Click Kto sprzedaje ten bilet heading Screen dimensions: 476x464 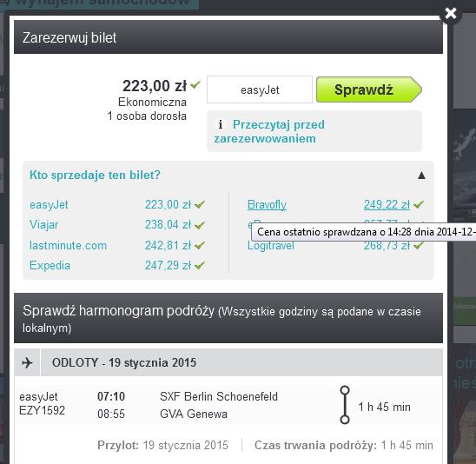[95, 175]
